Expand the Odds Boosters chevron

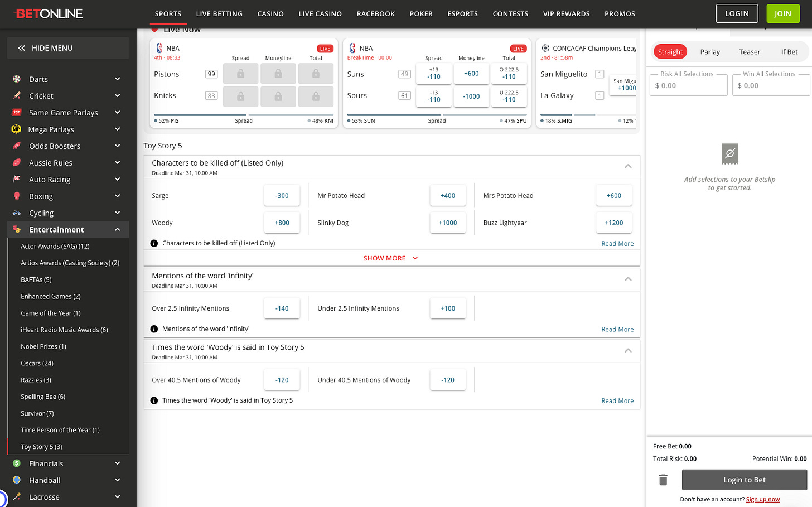[118, 146]
